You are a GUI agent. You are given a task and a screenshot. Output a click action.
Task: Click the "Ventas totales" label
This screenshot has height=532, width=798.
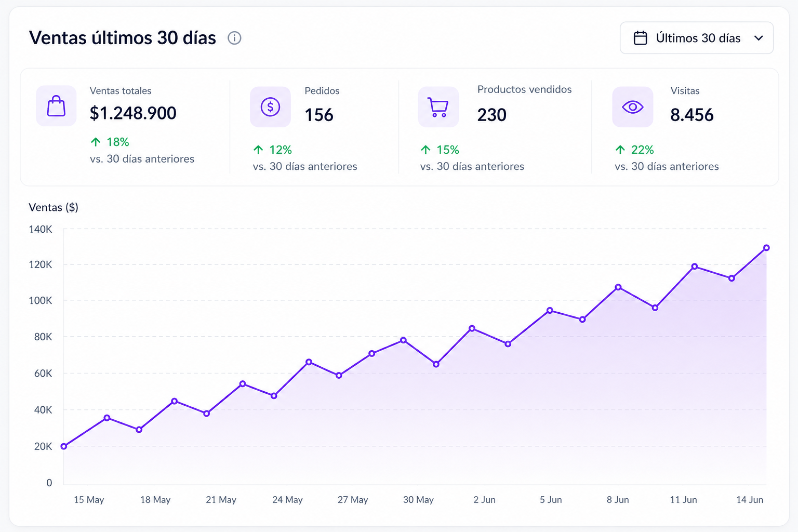[x=121, y=91]
